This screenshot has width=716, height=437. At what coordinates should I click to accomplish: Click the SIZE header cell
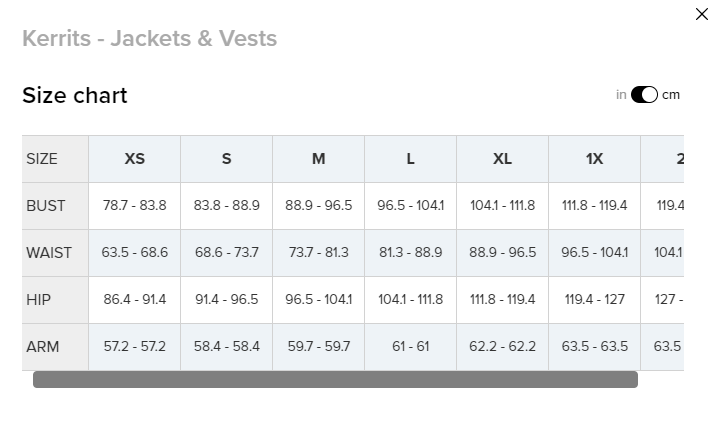[x=42, y=159]
